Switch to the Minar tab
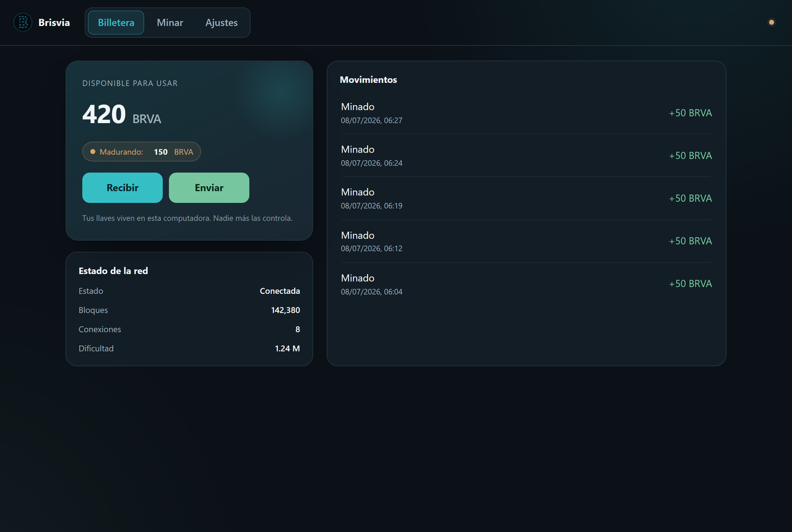The height and width of the screenshot is (532, 792). (x=170, y=23)
